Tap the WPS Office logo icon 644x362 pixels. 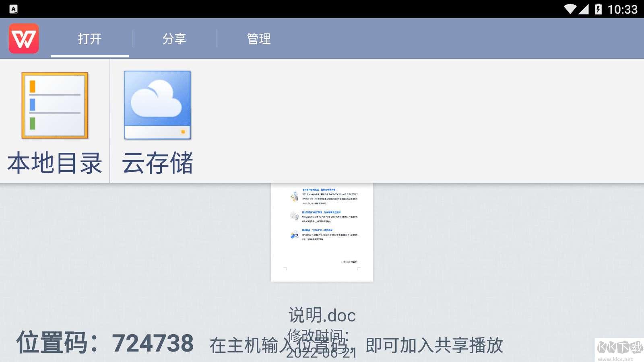click(x=24, y=39)
